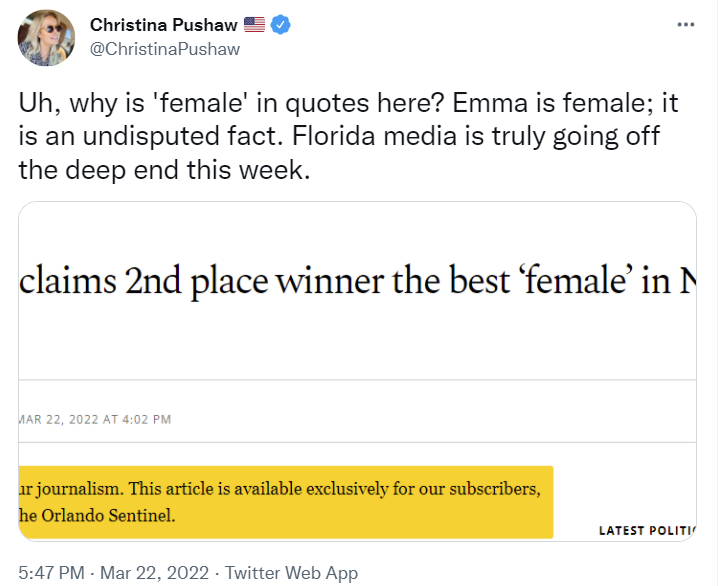Click the Christina Pushaw display name
This screenshot has height=586, width=721.
point(164,25)
